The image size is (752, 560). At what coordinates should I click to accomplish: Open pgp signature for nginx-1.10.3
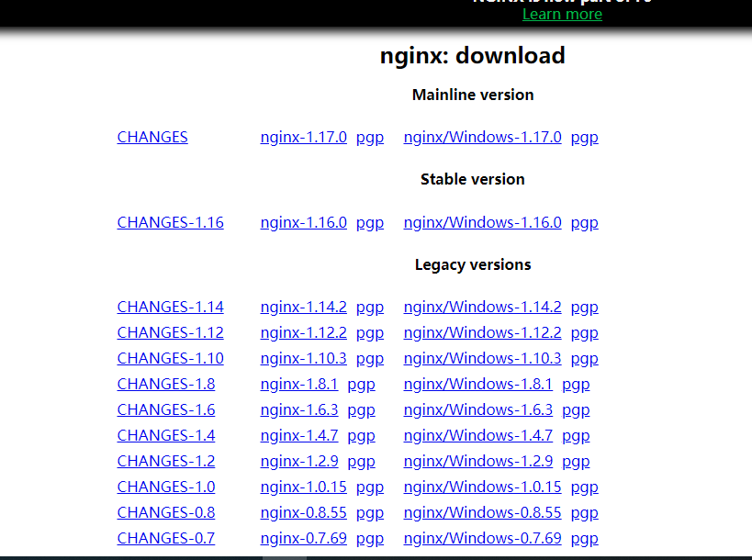click(370, 360)
